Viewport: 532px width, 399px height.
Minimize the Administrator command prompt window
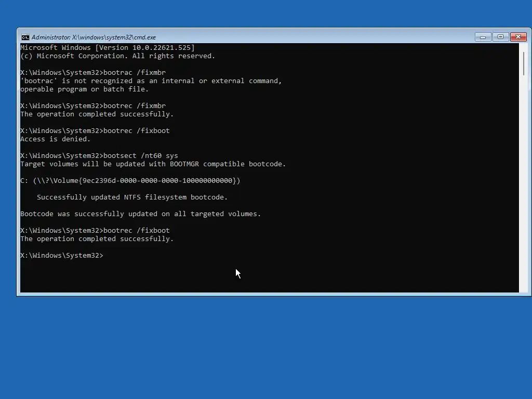pyautogui.click(x=483, y=37)
